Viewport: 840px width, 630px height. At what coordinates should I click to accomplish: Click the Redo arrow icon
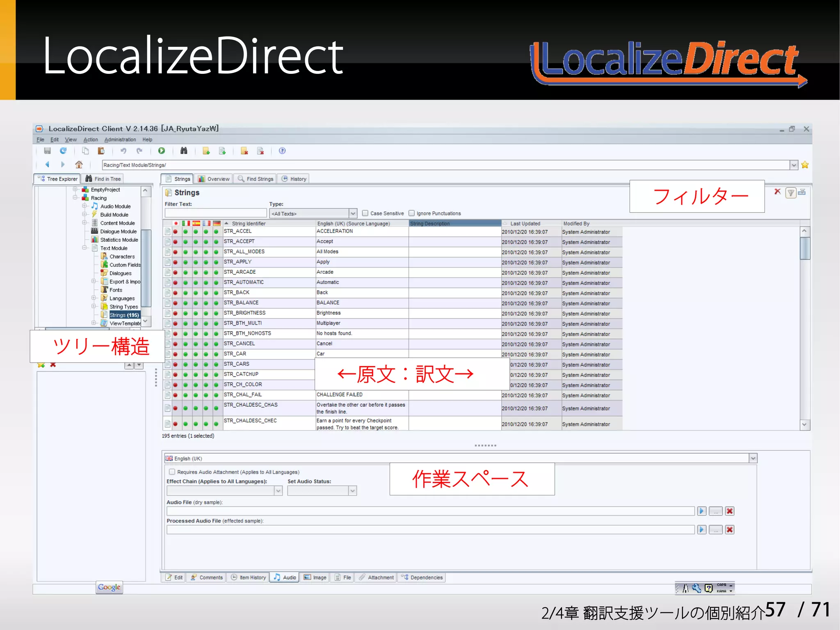click(139, 151)
